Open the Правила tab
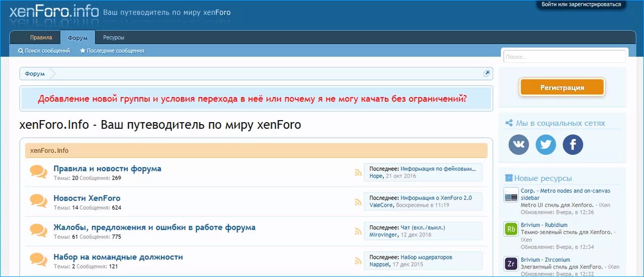The height and width of the screenshot is (277, 644). coord(41,38)
